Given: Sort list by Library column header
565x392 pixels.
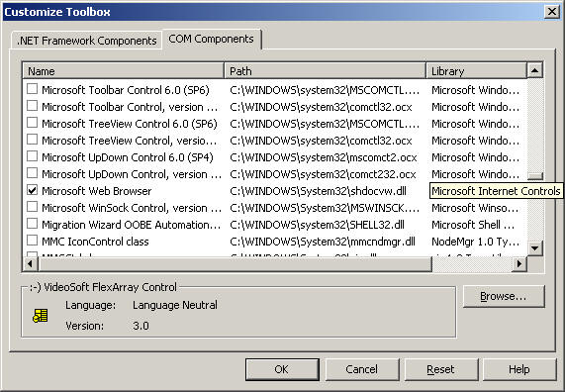Looking at the screenshot, I should click(476, 71).
